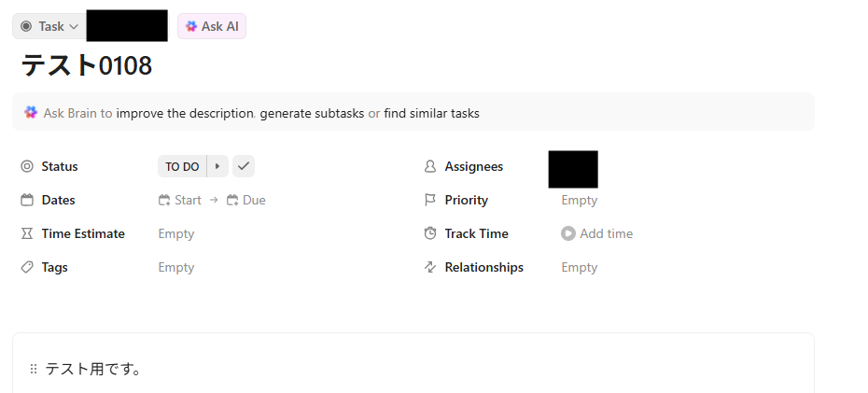Image resolution: width=868 pixels, height=393 pixels.
Task: Set Priority from Empty field
Action: pyautogui.click(x=579, y=200)
